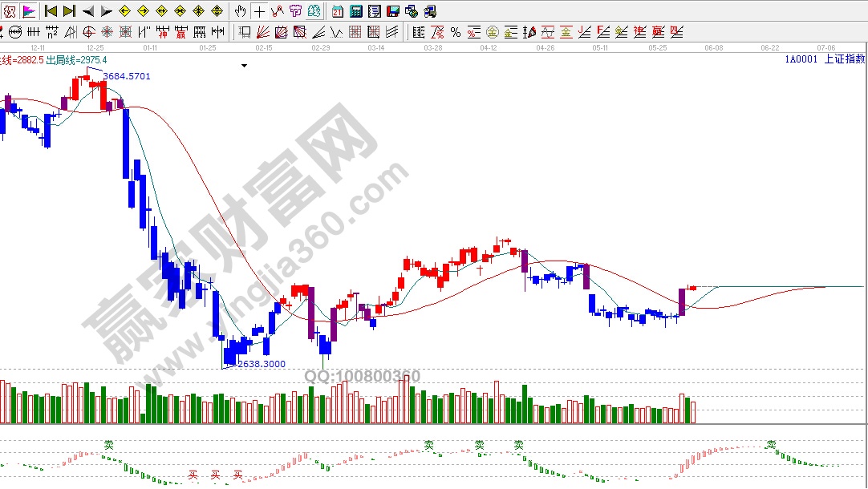868x489 pixels.
Task: Select the 05-25 date on time axis
Action: point(658,48)
